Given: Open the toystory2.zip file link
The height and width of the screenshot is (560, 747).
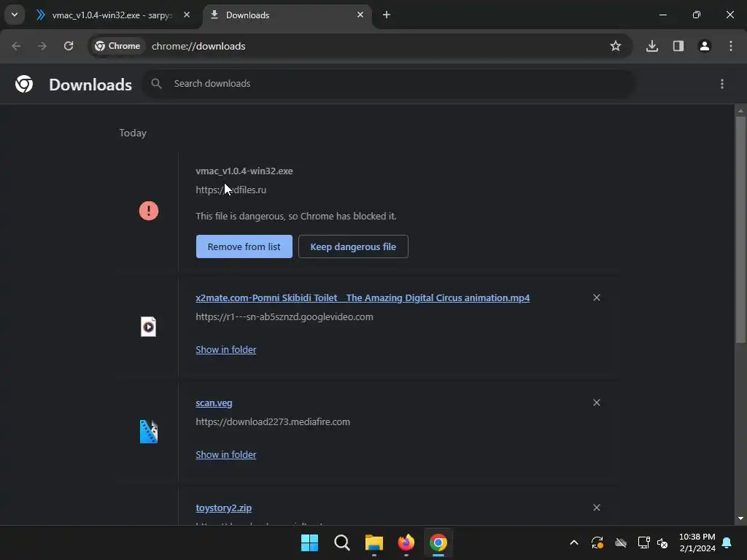Looking at the screenshot, I should (223, 508).
